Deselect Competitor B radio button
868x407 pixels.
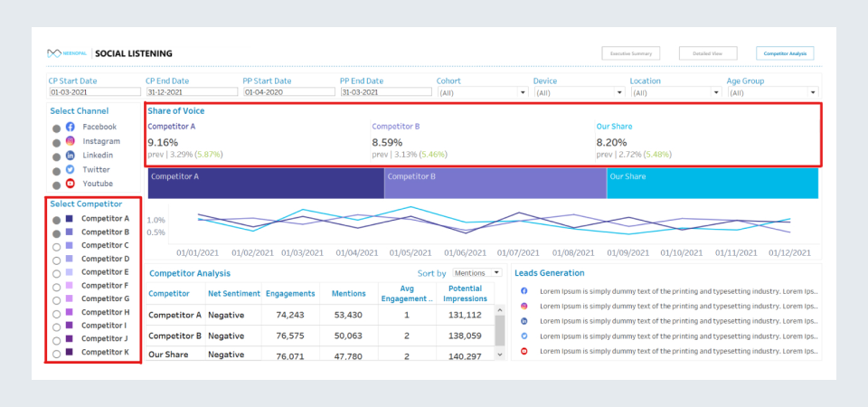tap(56, 233)
